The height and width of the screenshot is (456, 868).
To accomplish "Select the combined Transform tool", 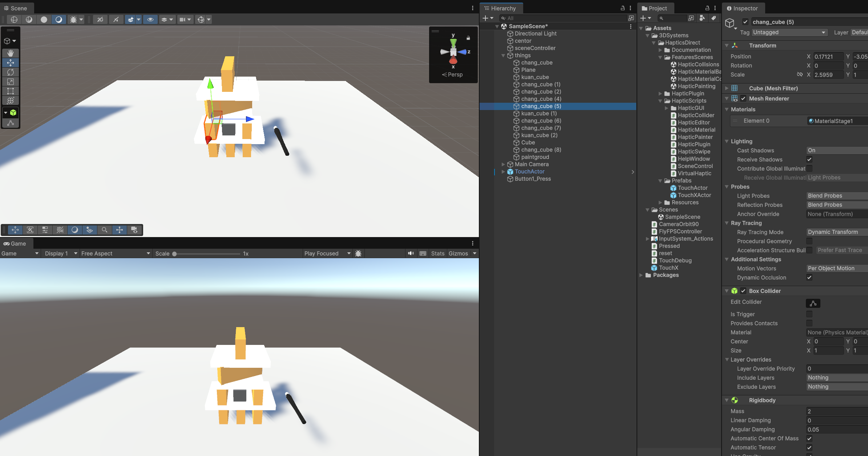I will tap(11, 100).
